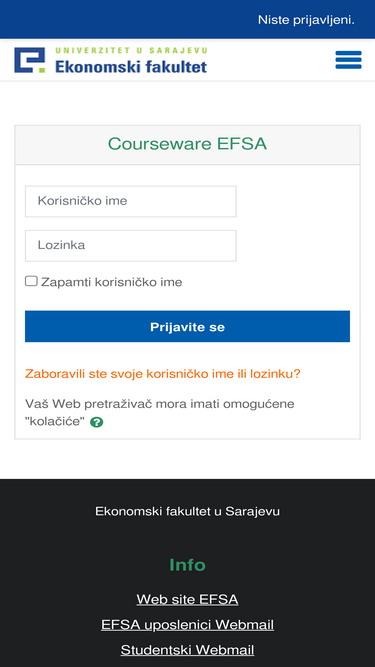Click the Zapamti korisničko ime label
The width and height of the screenshot is (375, 667).
111,282
